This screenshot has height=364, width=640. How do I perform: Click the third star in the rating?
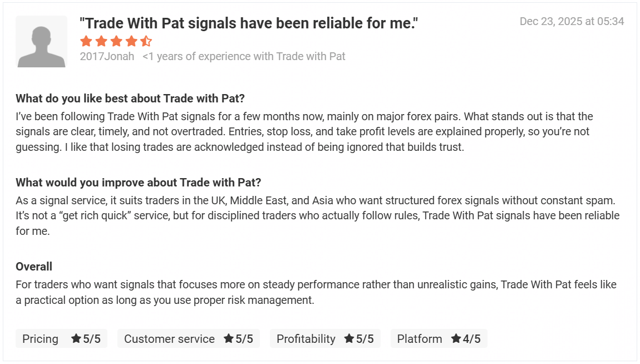pos(116,41)
